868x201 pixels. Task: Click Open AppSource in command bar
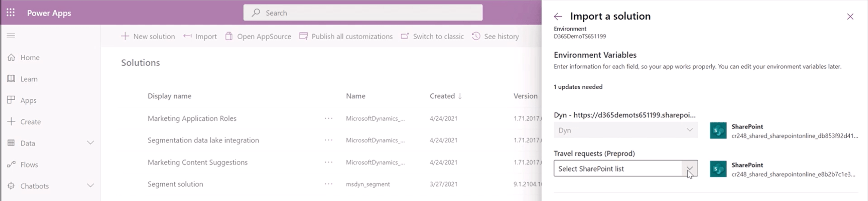pos(258,36)
